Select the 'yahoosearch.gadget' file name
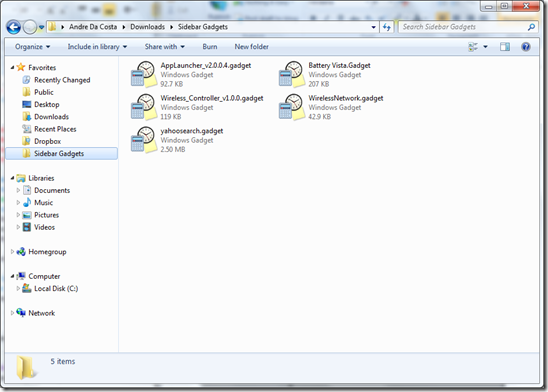This screenshot has height=392, width=548. pos(192,131)
